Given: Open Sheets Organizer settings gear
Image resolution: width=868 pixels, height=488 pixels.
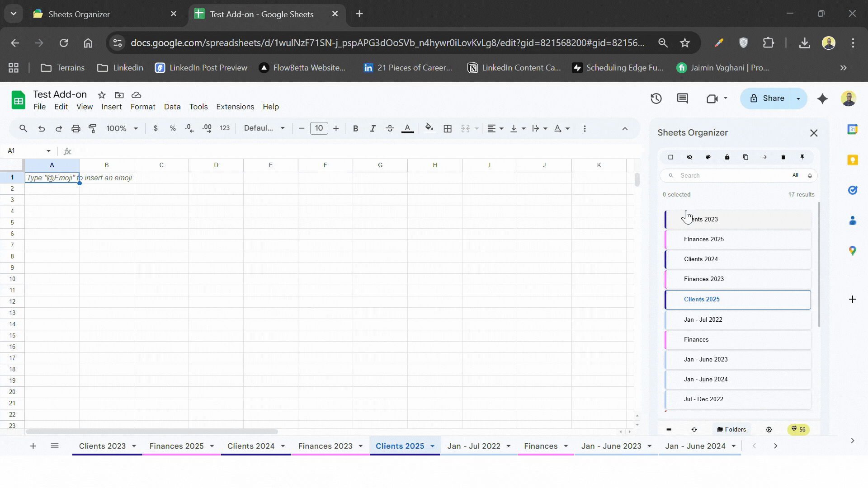Looking at the screenshot, I should point(769,429).
